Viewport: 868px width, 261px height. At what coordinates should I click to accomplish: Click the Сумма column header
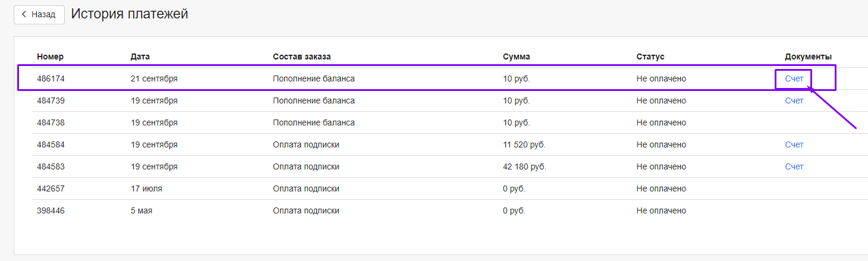pyautogui.click(x=516, y=56)
